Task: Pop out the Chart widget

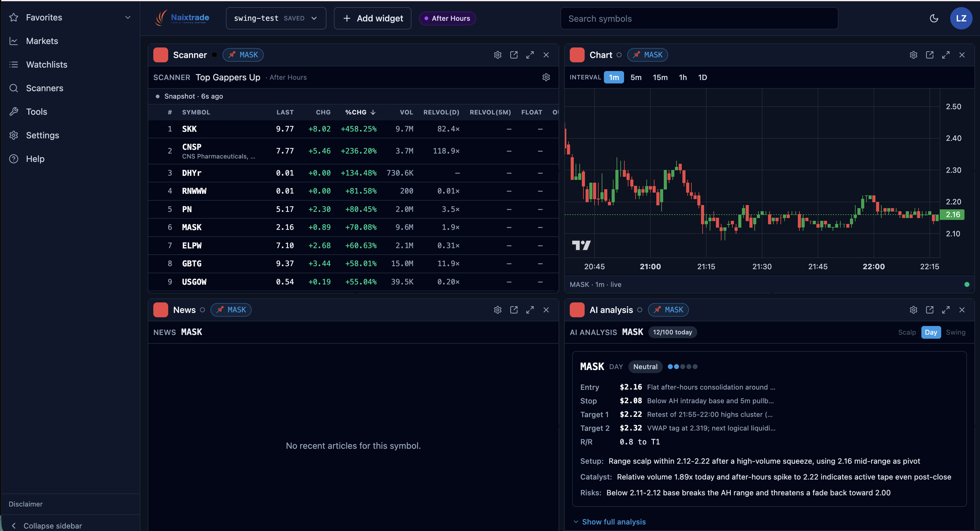Action: 930,55
